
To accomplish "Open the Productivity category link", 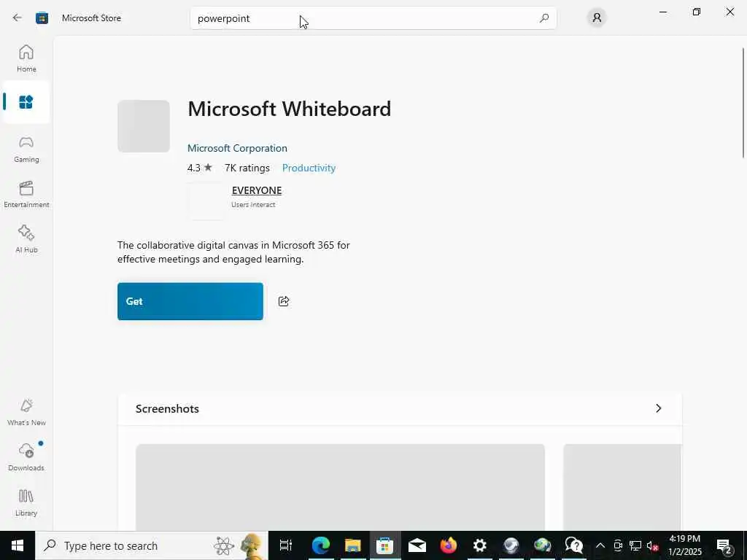I will 309,168.
